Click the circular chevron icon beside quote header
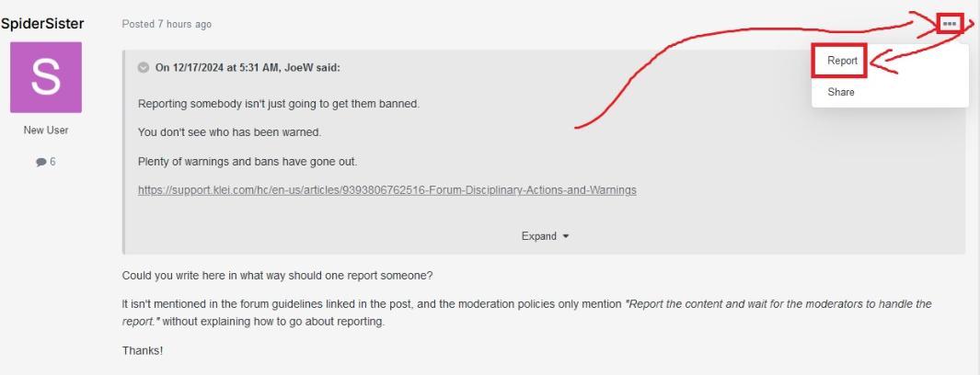980x375 pixels. click(x=143, y=67)
